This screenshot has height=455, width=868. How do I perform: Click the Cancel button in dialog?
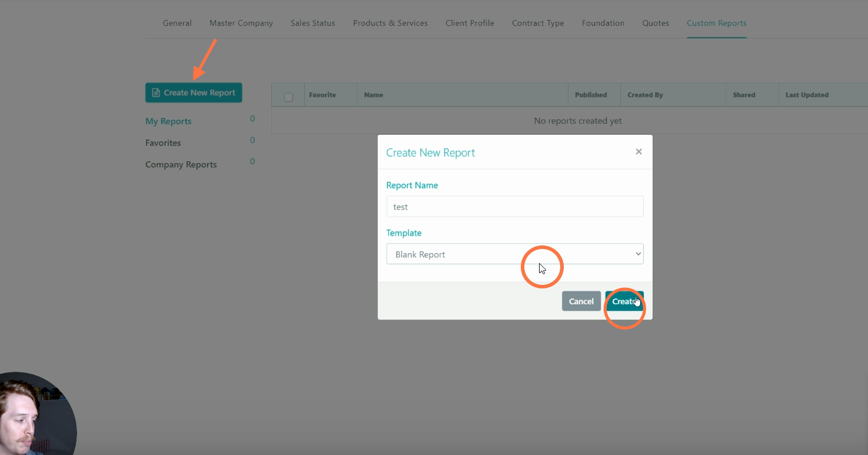tap(581, 301)
